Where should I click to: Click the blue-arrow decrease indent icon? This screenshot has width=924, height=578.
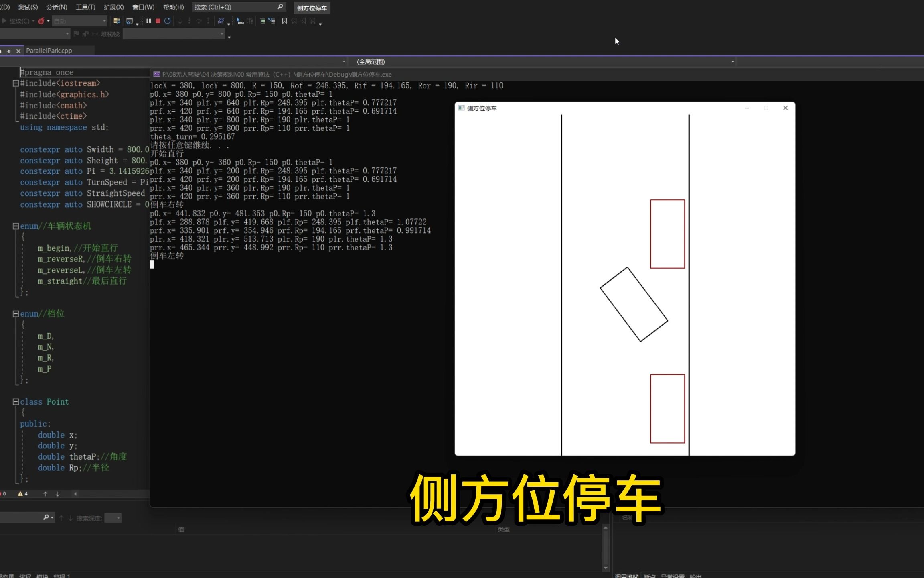[272, 21]
